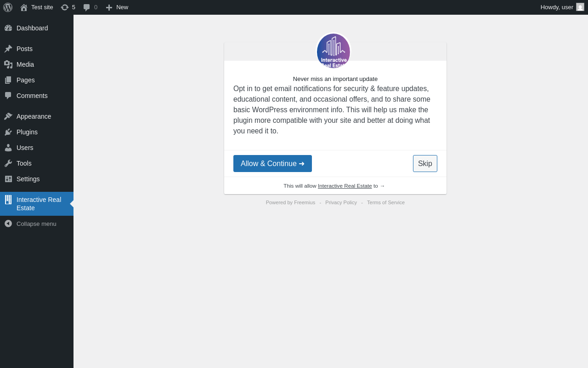Viewport: 588px width, 368px height.
Task: Open the Users menu label
Action: (25, 148)
